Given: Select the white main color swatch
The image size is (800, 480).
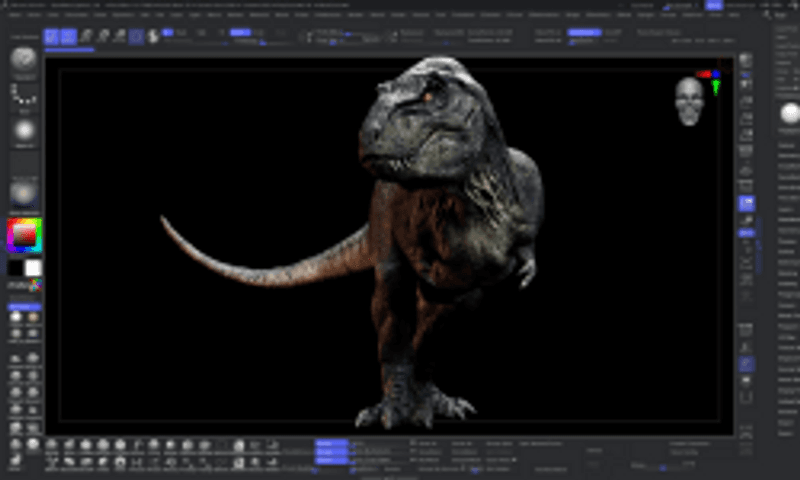Looking at the screenshot, I should click(33, 268).
